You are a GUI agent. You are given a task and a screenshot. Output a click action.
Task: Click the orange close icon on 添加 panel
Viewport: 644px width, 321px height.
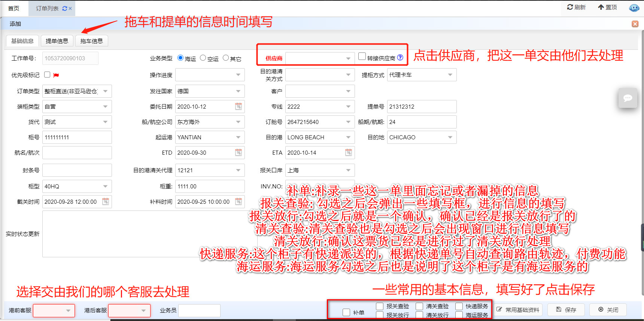pos(635,24)
